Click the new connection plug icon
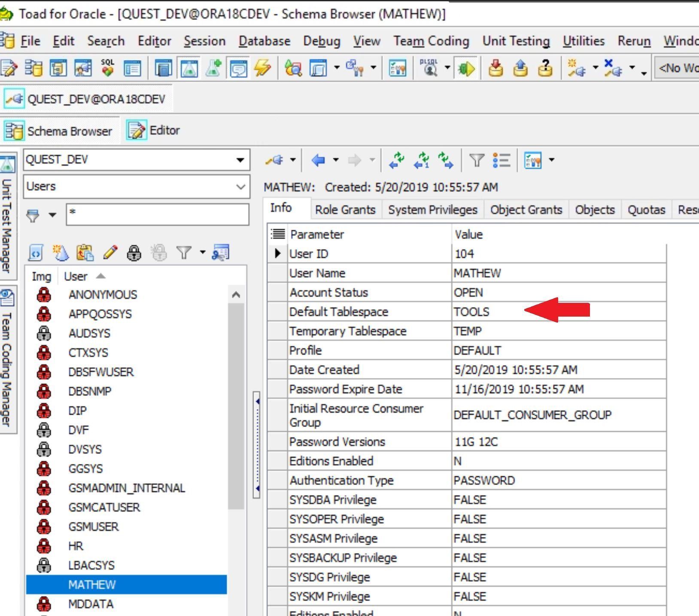The image size is (699, 616). (576, 68)
